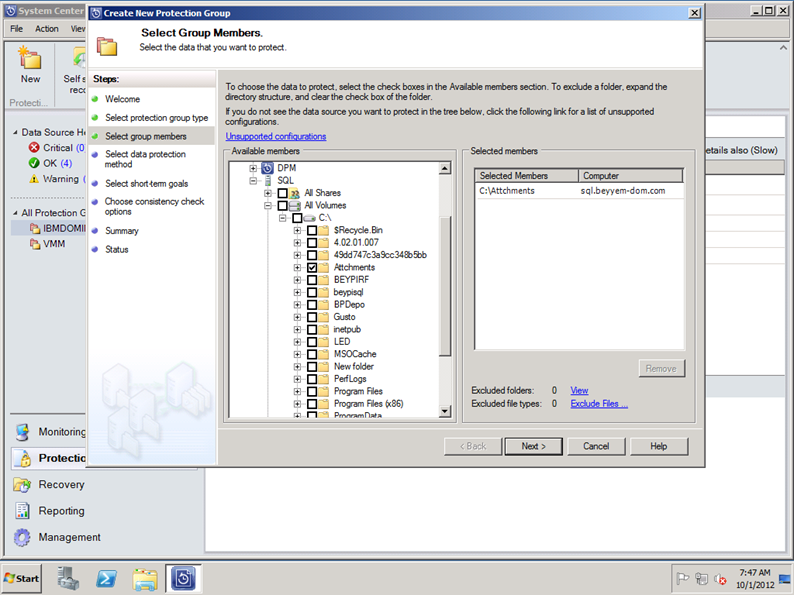The height and width of the screenshot is (595, 794).
Task: Open PowerShell from the taskbar
Action: click(106, 578)
